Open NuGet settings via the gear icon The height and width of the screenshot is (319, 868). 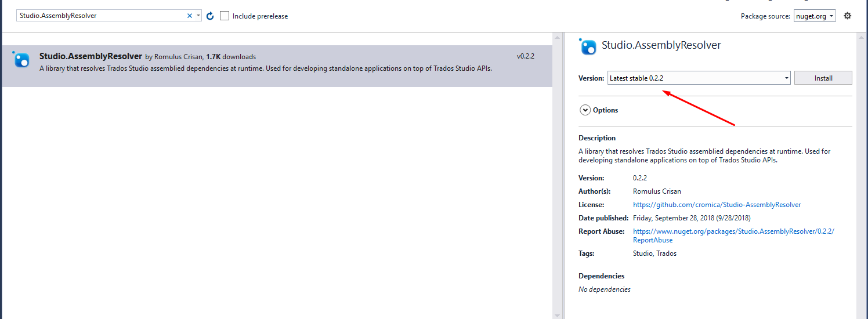[x=847, y=16]
